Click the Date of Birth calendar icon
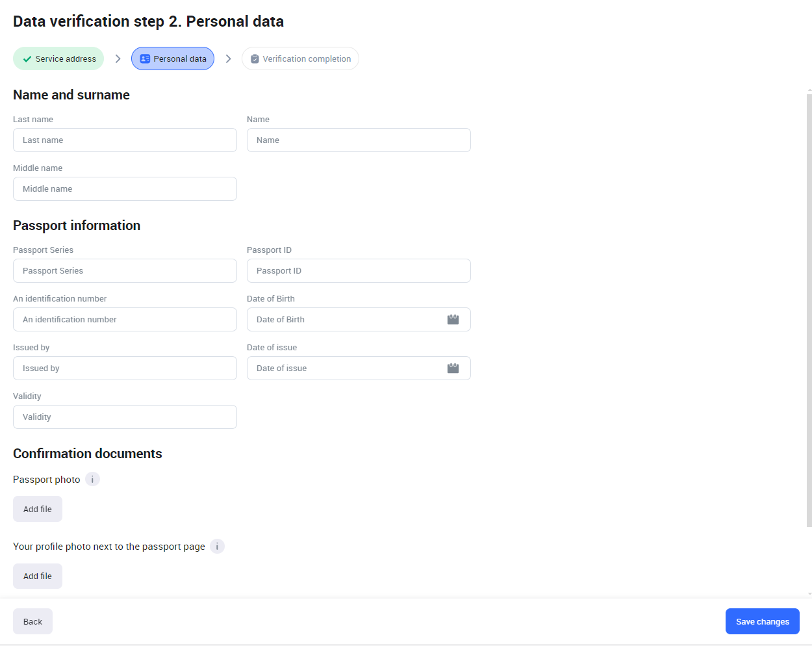812x646 pixels. 453,320
